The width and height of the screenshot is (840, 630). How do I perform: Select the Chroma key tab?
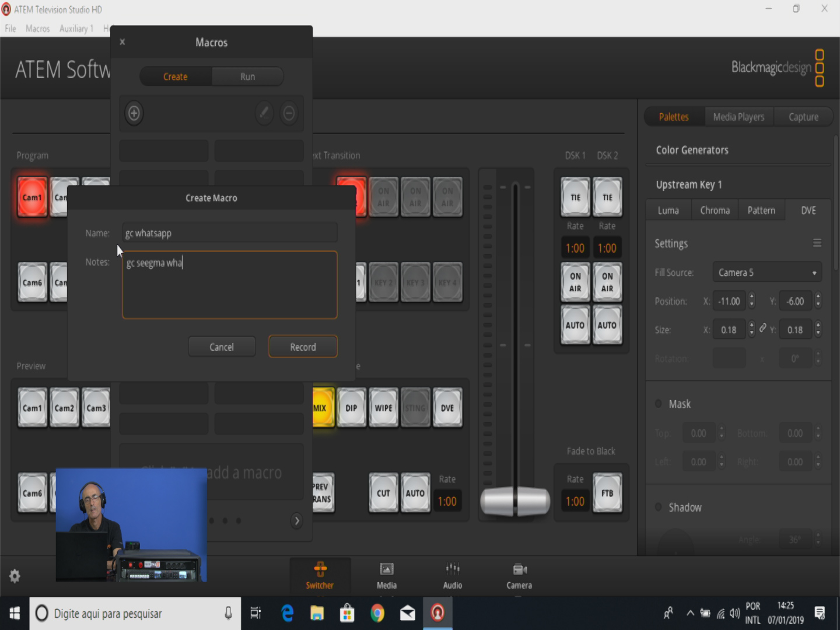(715, 210)
